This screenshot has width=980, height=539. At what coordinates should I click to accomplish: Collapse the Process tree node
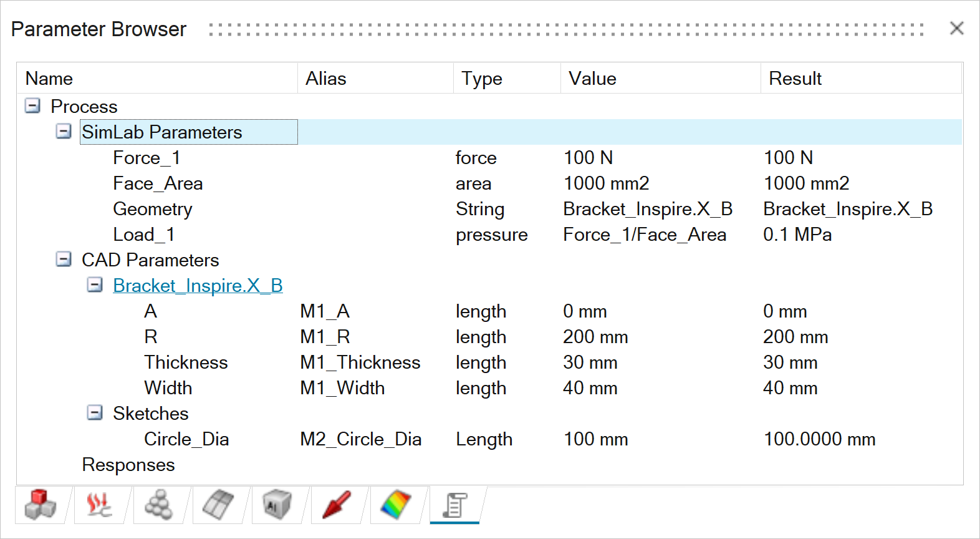coord(32,105)
